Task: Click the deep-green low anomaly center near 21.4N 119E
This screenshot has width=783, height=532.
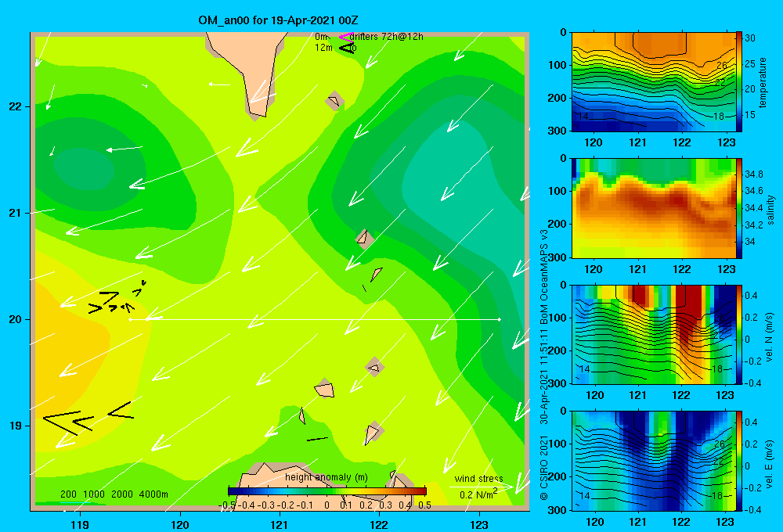Action: pyautogui.click(x=84, y=169)
